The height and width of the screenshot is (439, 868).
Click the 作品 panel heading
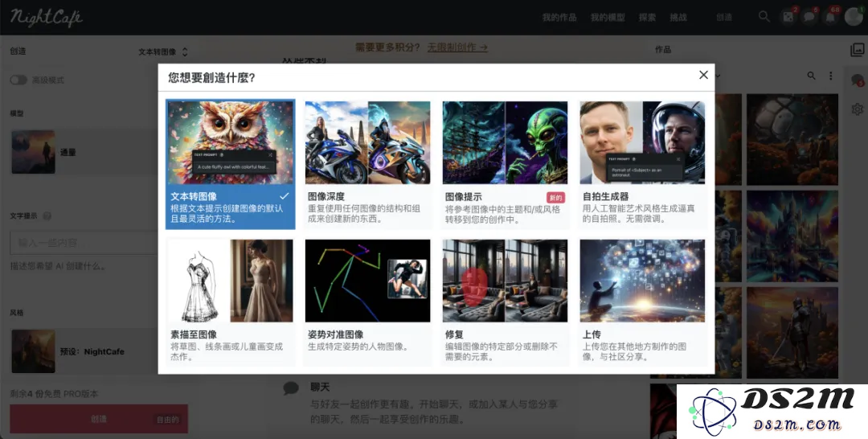663,50
